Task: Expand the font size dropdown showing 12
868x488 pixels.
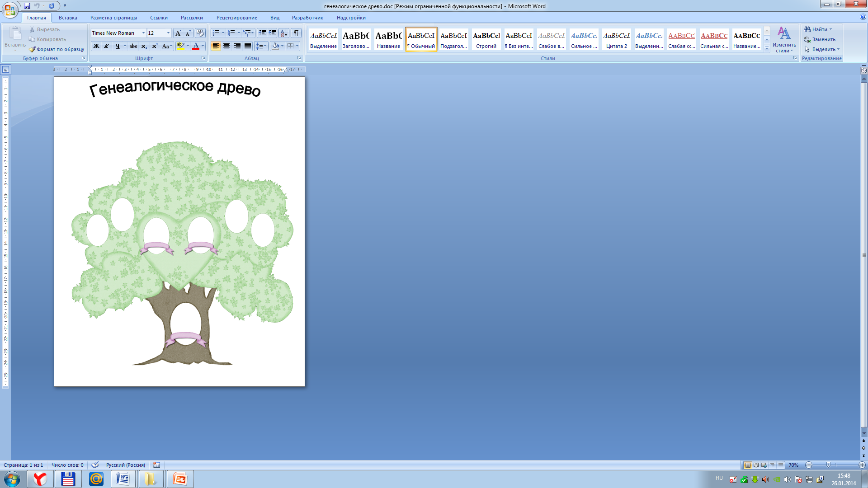Action: click(169, 33)
